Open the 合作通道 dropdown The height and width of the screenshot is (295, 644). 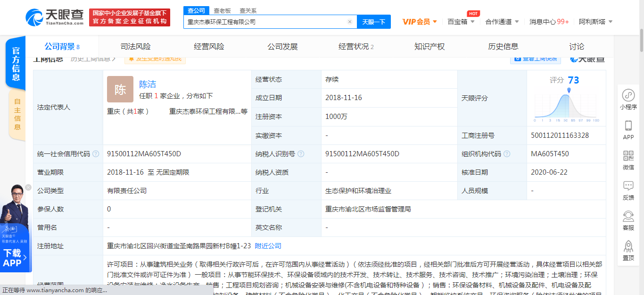517,22
